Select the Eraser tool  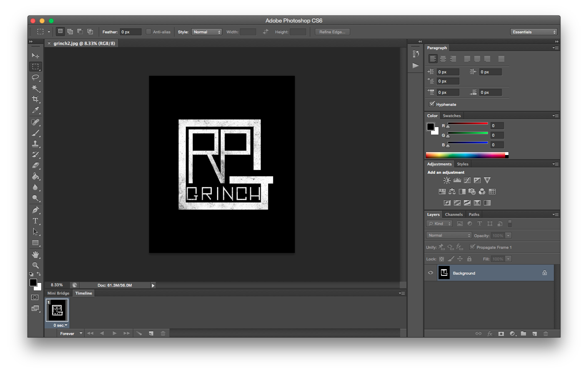(35, 165)
